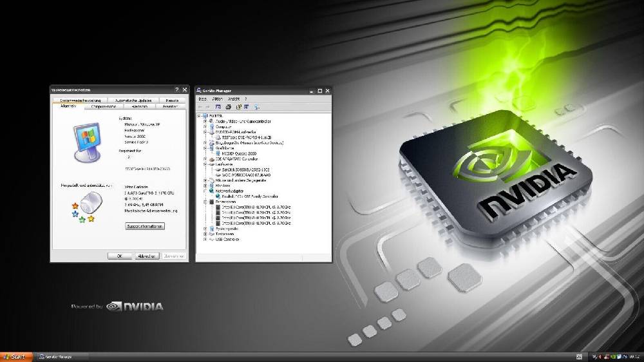The width and height of the screenshot is (644, 362).
Task: Collapse the DVD/CD-ROM-Laufwerke node
Action: [x=205, y=132]
